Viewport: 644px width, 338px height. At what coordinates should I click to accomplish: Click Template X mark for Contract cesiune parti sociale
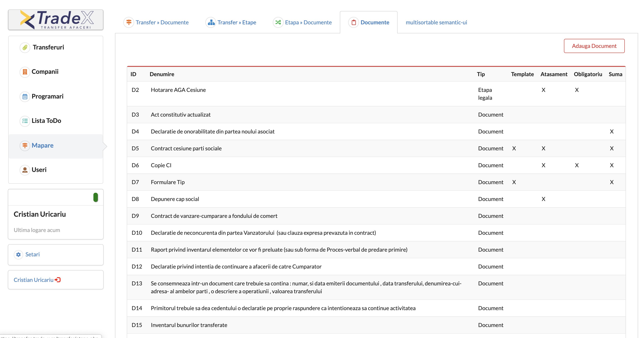coord(514,149)
